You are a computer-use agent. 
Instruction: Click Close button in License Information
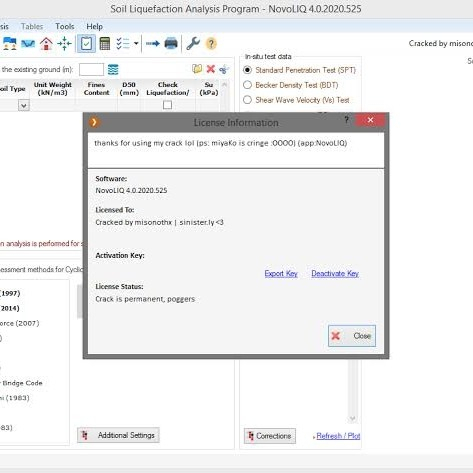coord(352,336)
